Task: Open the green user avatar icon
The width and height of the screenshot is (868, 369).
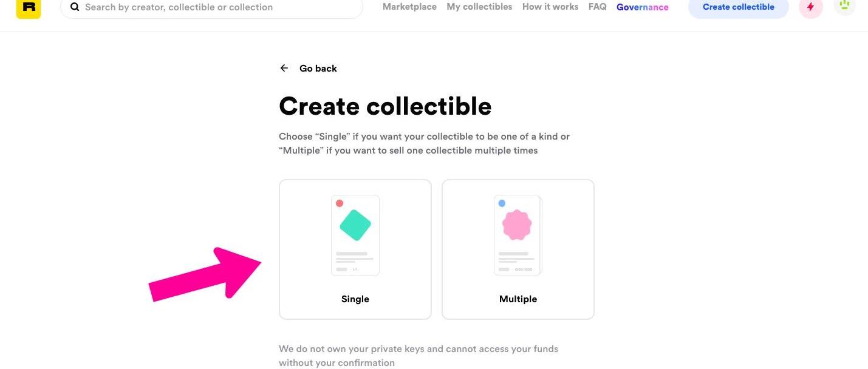Action: [x=844, y=6]
